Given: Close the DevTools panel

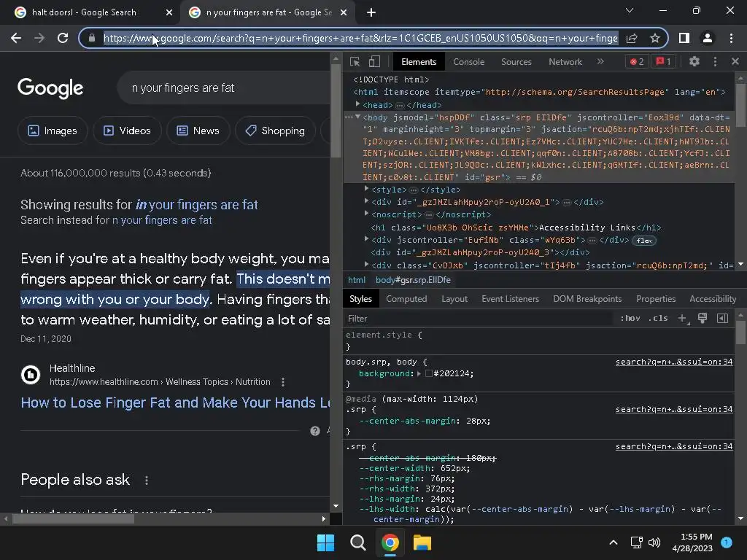Looking at the screenshot, I should pos(735,61).
